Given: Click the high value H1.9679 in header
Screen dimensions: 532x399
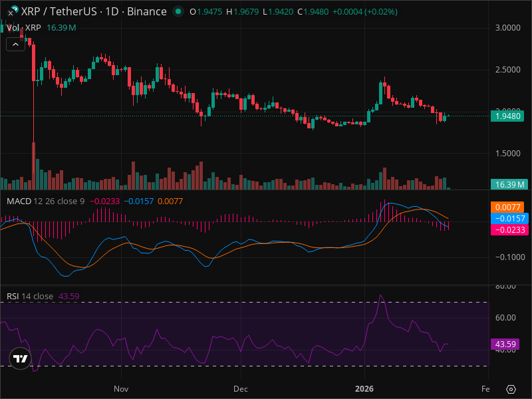Looking at the screenshot, I should click(x=242, y=12).
